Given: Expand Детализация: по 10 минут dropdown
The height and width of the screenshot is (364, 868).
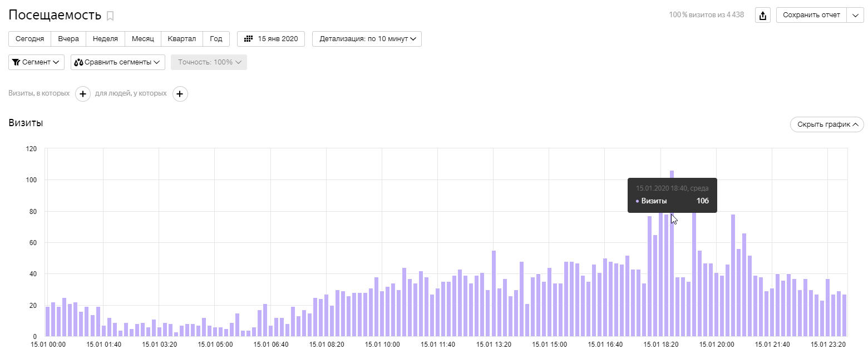Looking at the screenshot, I should point(367,39).
